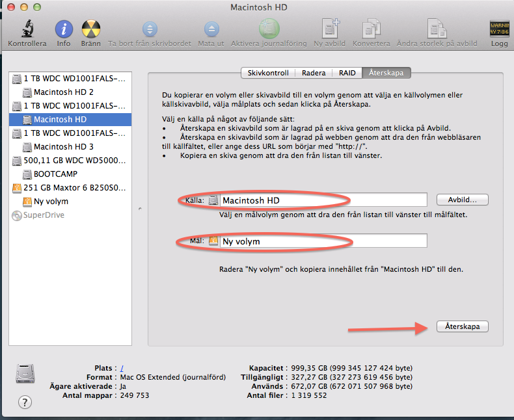Click the Källa source input field
Screen dimensions: 514x420
(323, 200)
